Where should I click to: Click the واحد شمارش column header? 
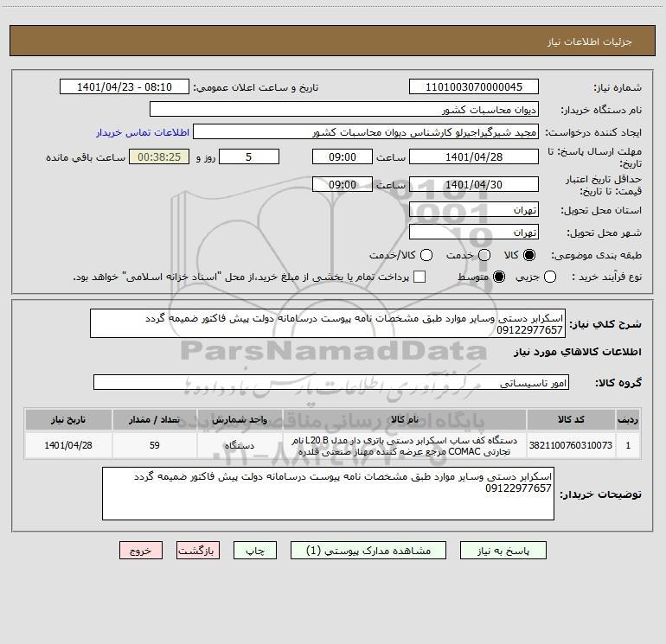pyautogui.click(x=240, y=419)
